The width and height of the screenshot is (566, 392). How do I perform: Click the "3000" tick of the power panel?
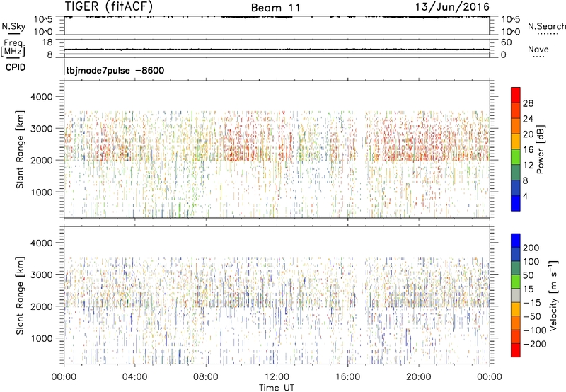pyautogui.click(x=42, y=129)
